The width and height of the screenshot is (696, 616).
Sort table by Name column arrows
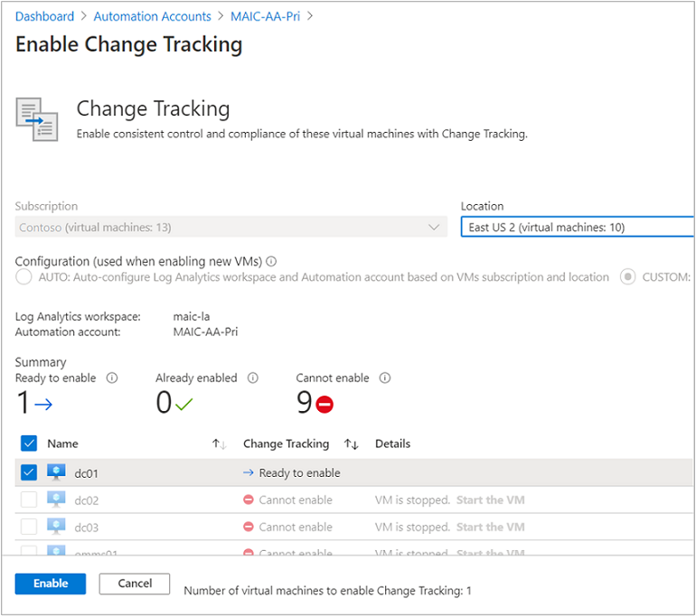pyautogui.click(x=220, y=443)
